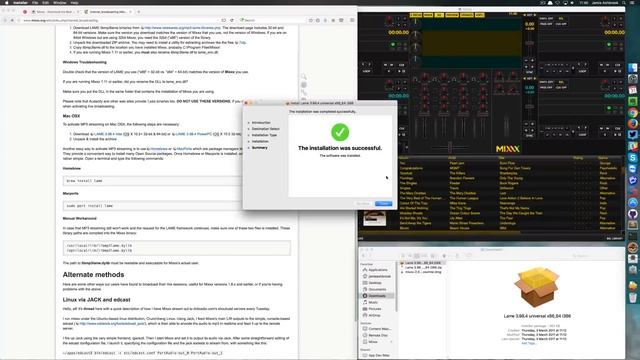Open the Installer app menu
The width and height of the screenshot is (640, 360).
(20, 2)
